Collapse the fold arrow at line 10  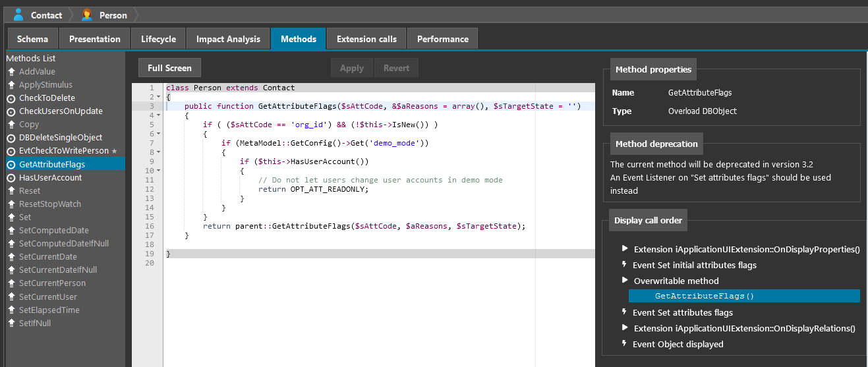[159, 171]
